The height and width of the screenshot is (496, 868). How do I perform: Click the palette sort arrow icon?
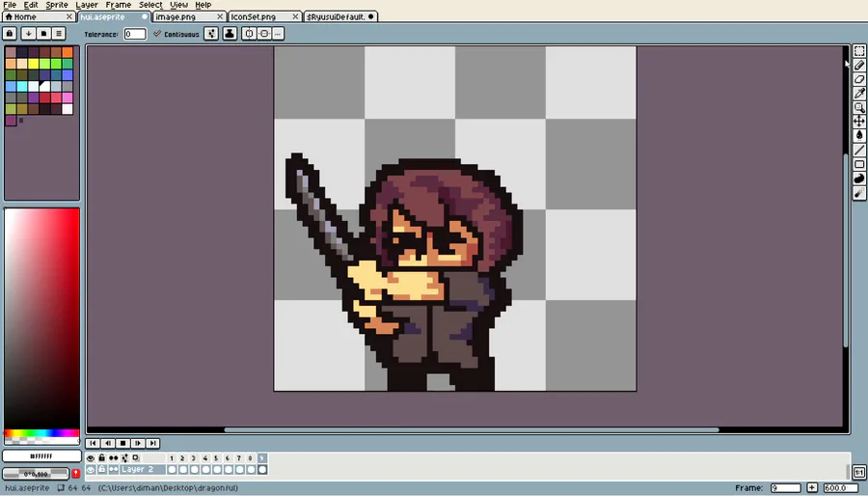pyautogui.click(x=28, y=34)
